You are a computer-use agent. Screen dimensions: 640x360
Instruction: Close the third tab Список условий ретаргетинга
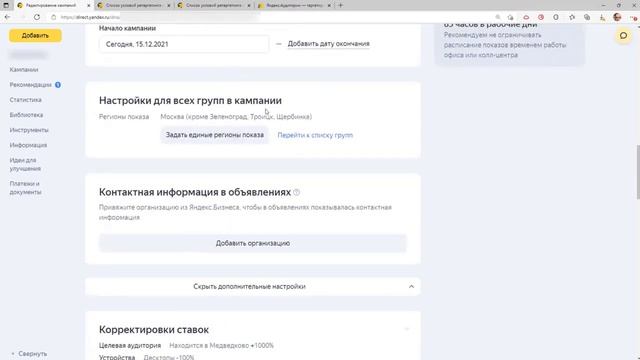point(249,6)
